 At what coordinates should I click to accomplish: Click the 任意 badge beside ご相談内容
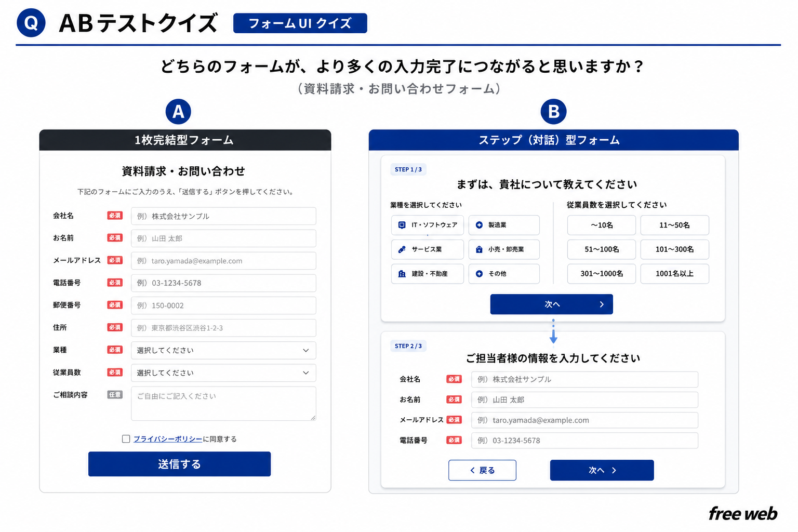115,395
